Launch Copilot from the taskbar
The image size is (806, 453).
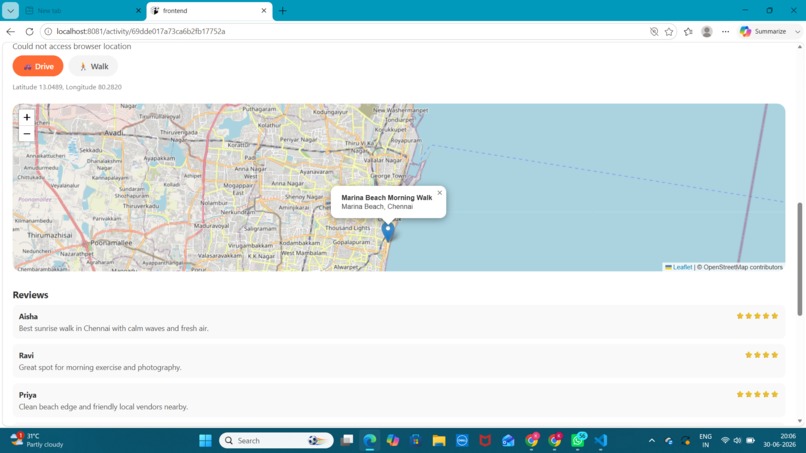pos(393,441)
